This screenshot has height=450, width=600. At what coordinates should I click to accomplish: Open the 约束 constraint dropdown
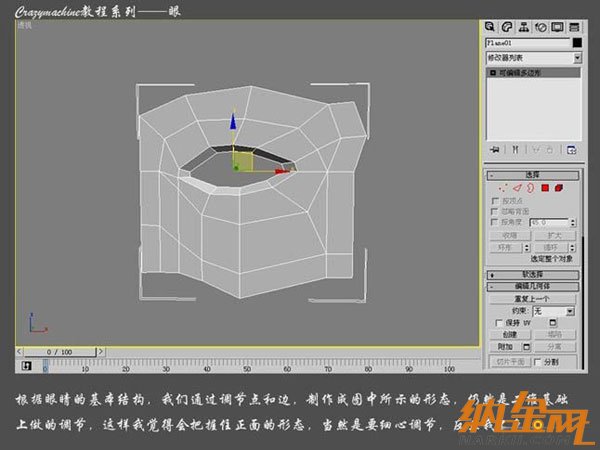click(x=554, y=311)
